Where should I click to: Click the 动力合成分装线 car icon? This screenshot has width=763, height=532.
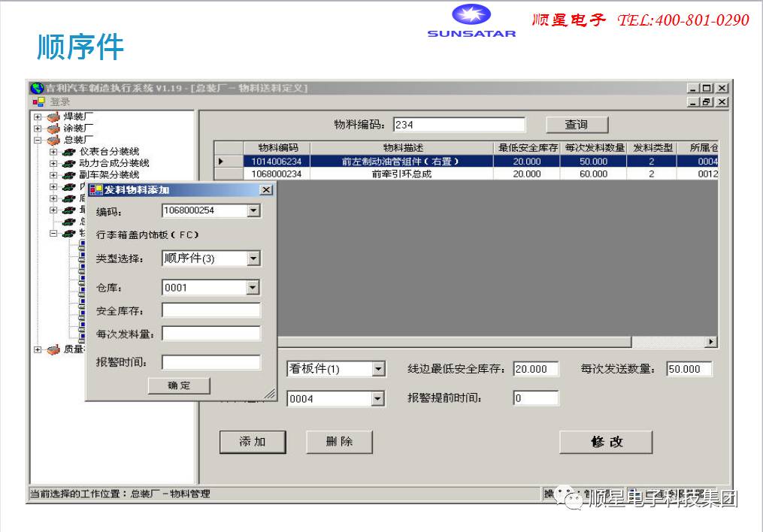click(69, 163)
